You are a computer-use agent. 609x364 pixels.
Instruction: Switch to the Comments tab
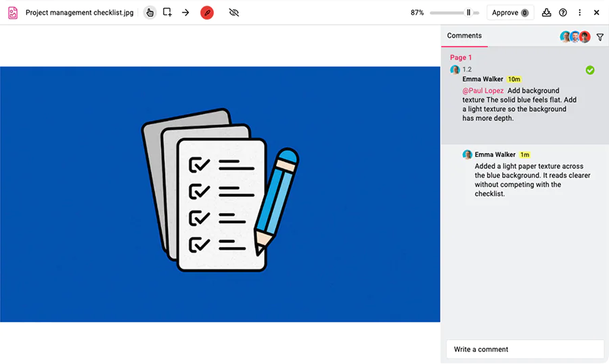click(464, 35)
